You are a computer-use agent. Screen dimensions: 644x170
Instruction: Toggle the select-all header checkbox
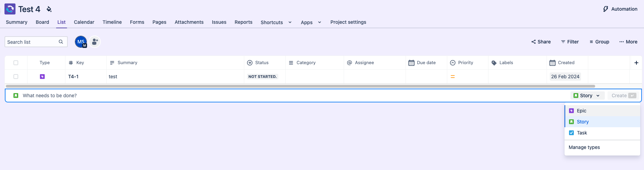click(16, 63)
